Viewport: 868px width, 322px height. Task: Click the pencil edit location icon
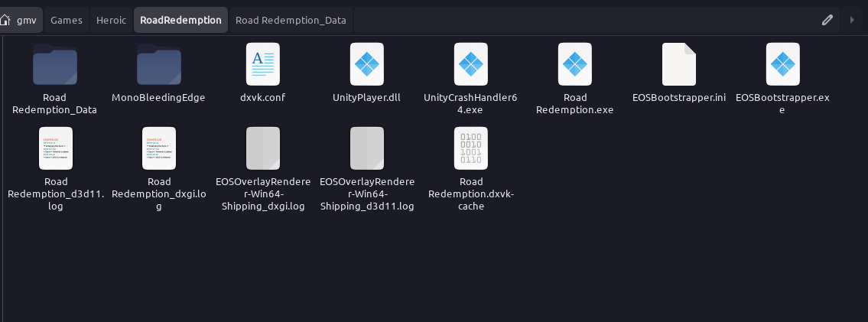tap(827, 20)
